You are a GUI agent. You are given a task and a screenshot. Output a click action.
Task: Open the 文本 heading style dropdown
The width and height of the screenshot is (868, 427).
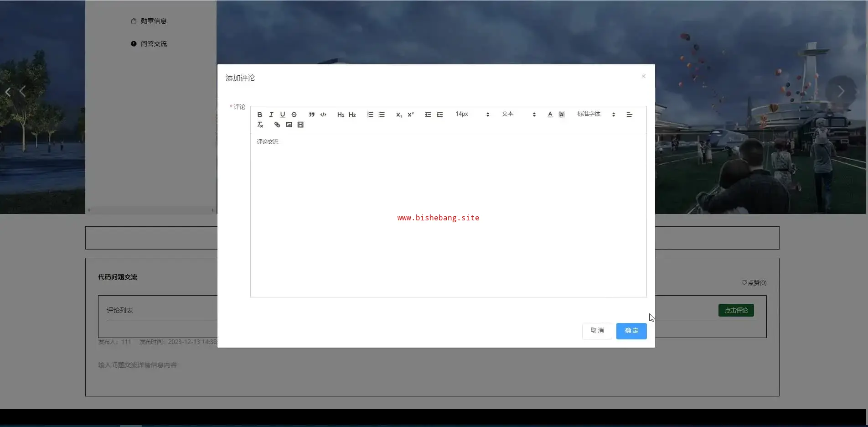tap(519, 114)
